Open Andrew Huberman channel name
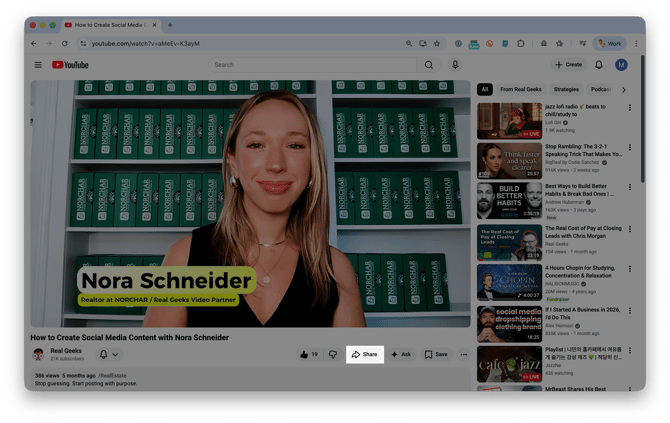Image resolution: width=670 pixels, height=423 pixels. coord(564,202)
